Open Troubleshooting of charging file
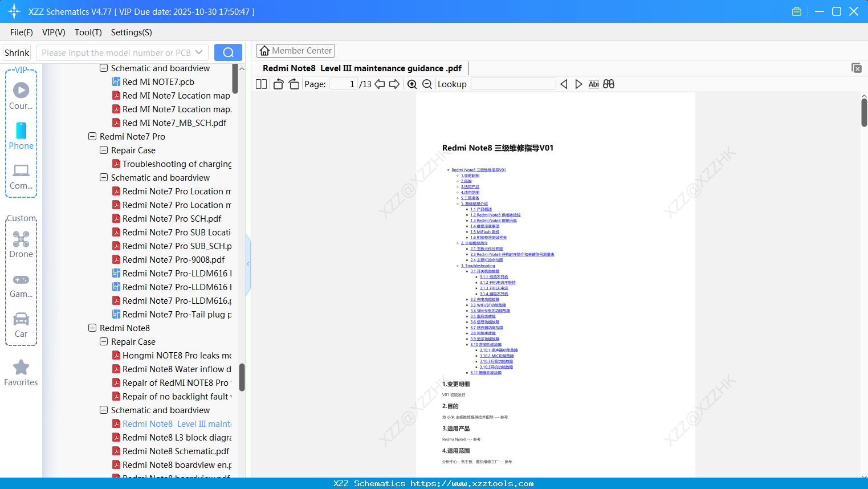868x489 pixels. point(172,164)
